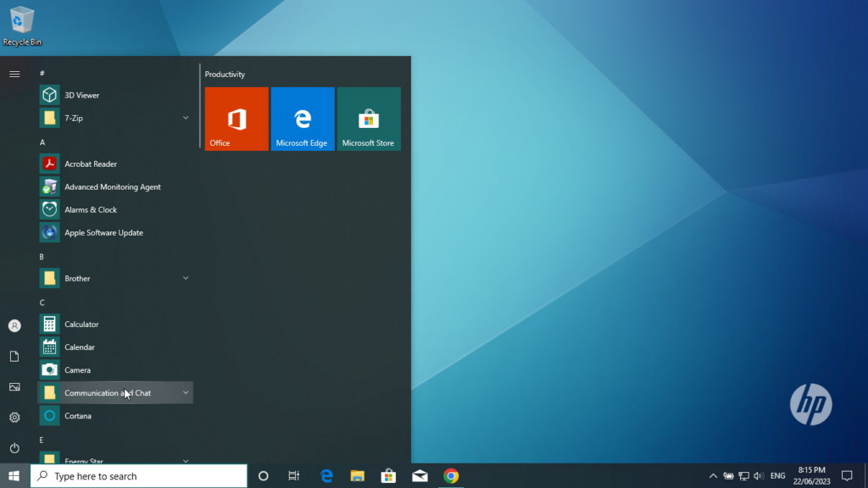Switch to Google Chrome on the taskbar
The height and width of the screenshot is (488, 868).
coord(451,476)
